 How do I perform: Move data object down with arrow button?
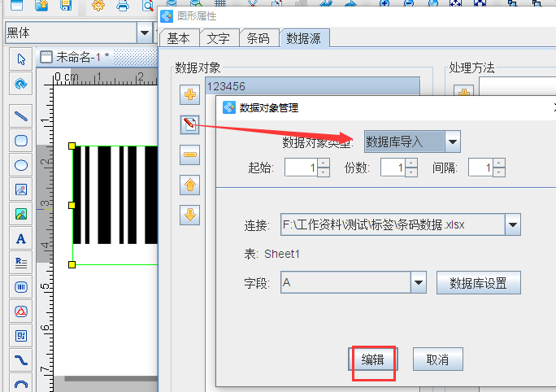[x=189, y=215]
